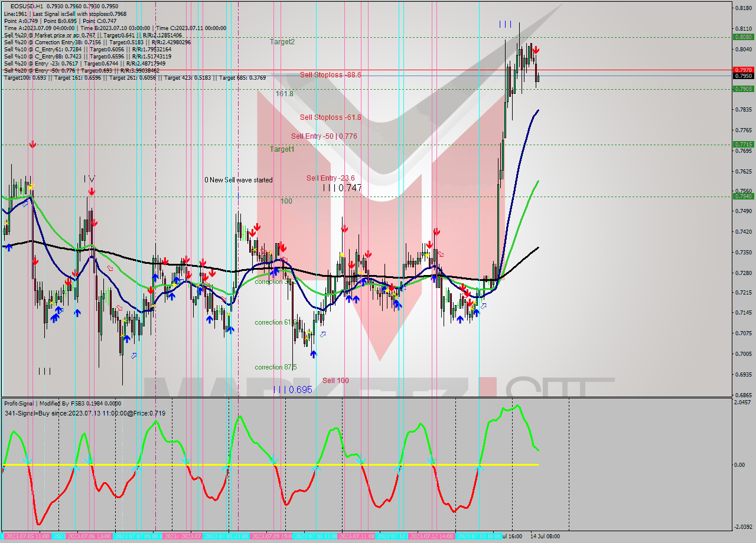This screenshot has height=543, width=756.
Task: Click the green Target1 label
Action: (x=282, y=149)
